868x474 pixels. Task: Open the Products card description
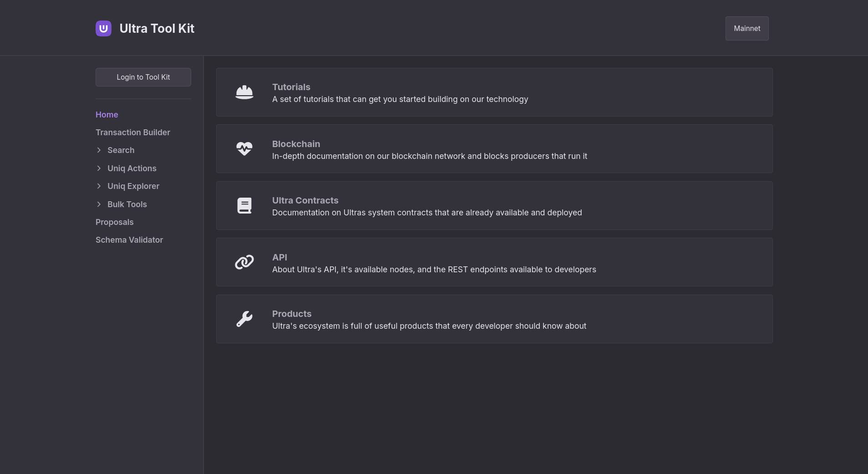[x=429, y=326]
